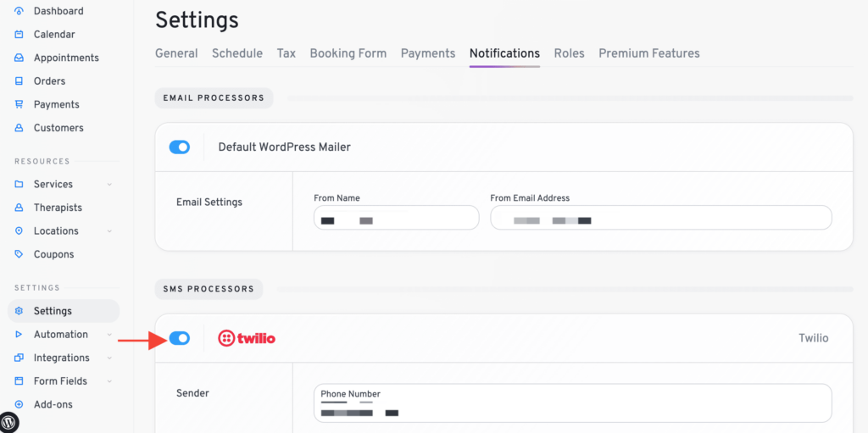The height and width of the screenshot is (433, 868).
Task: Disable the Twilio SMS processor switch
Action: click(180, 338)
